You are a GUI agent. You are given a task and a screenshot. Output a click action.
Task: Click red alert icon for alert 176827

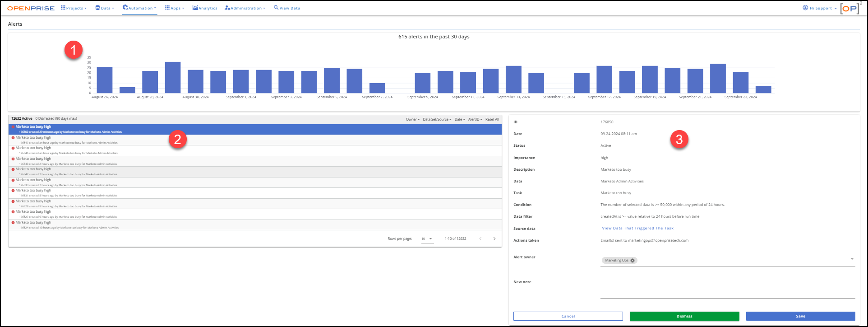point(13,212)
